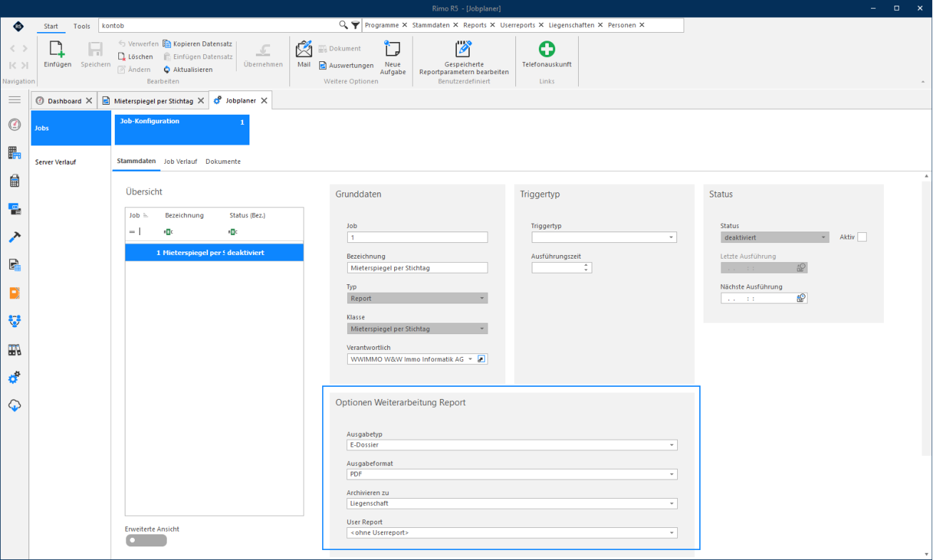933x560 pixels.
Task: Open the Tools ribbon tab
Action: click(82, 26)
